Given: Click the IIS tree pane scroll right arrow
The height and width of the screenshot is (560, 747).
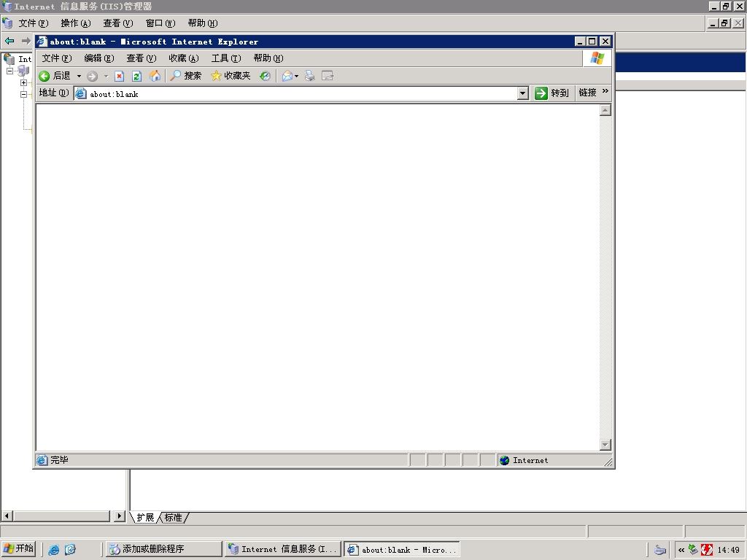Looking at the screenshot, I should click(120, 516).
